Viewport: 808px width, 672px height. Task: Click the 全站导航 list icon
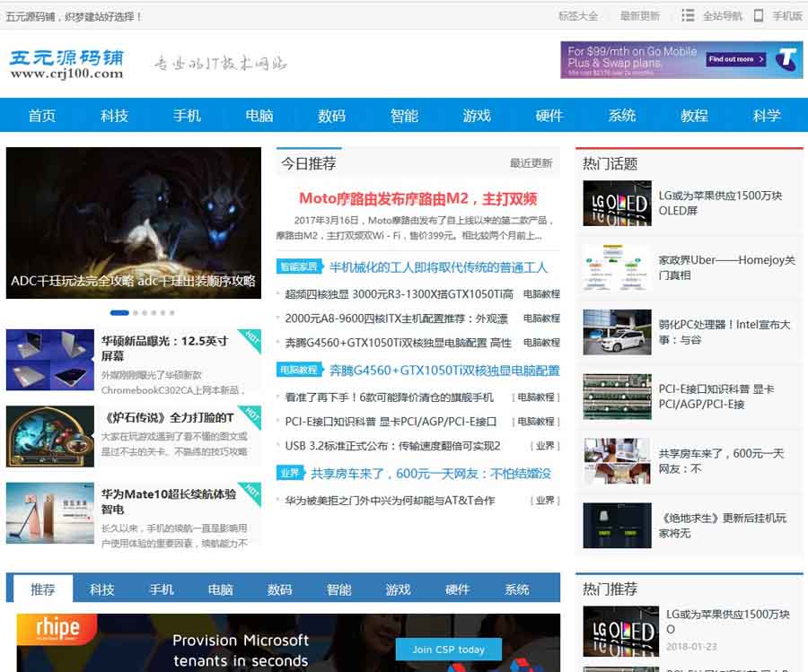(x=688, y=16)
